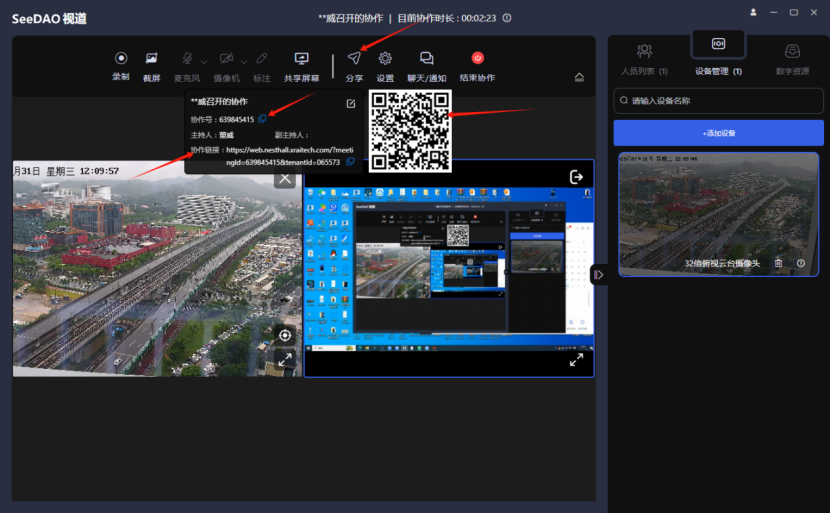Show info for 32倍俯视云台摄像头 device
The height and width of the screenshot is (513, 830).
(801, 263)
